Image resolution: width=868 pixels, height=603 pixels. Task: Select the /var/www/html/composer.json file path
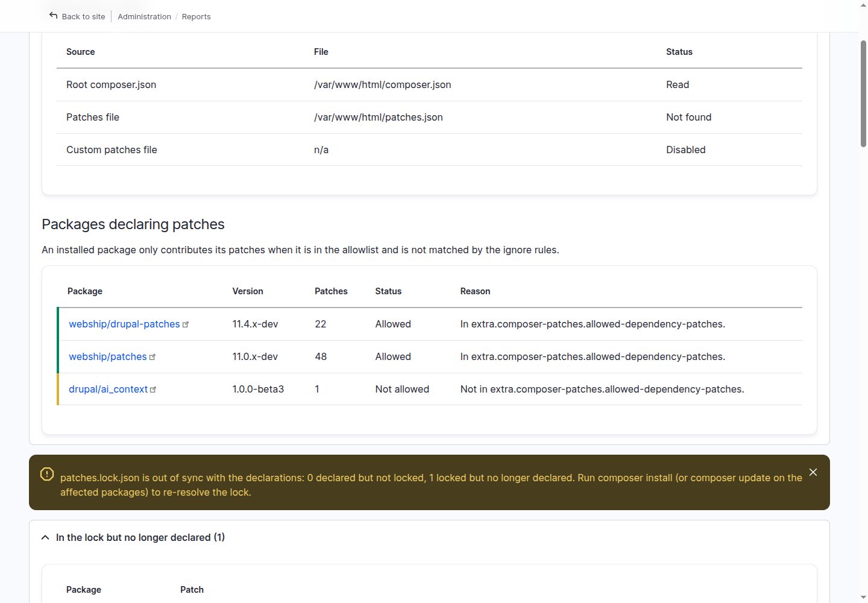(382, 84)
